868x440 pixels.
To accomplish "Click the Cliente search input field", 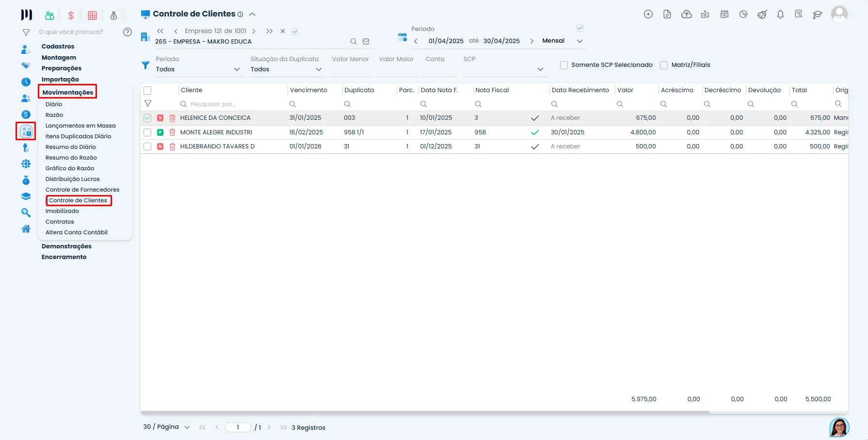I will click(233, 104).
